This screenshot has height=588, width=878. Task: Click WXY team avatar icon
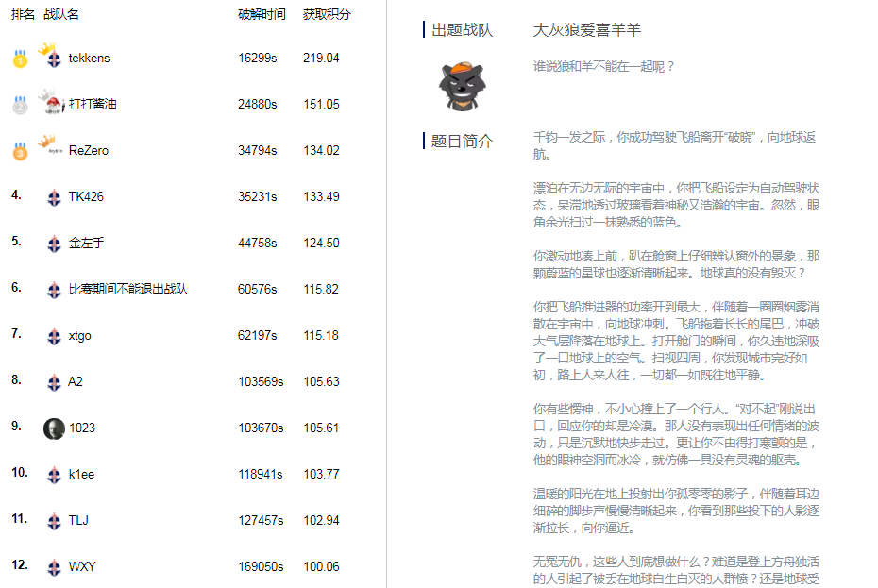54,567
